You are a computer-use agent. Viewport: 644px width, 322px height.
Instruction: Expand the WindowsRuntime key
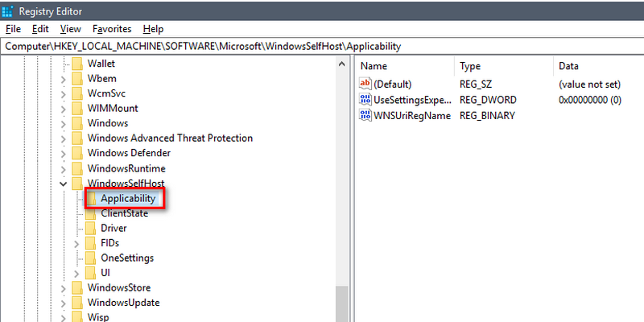63,169
